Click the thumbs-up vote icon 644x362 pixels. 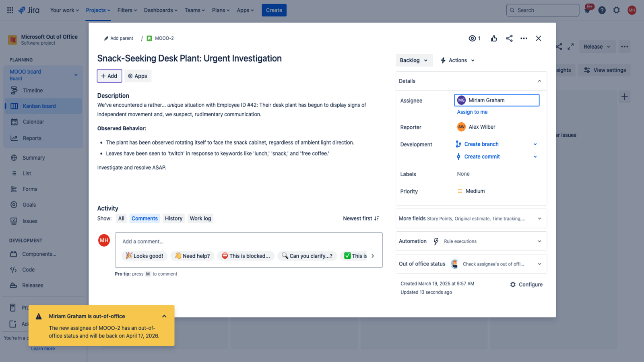click(x=494, y=39)
